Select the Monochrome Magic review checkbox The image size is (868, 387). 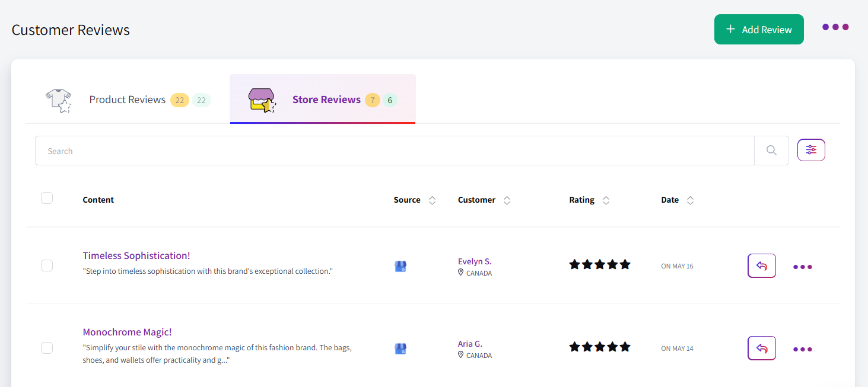47,348
